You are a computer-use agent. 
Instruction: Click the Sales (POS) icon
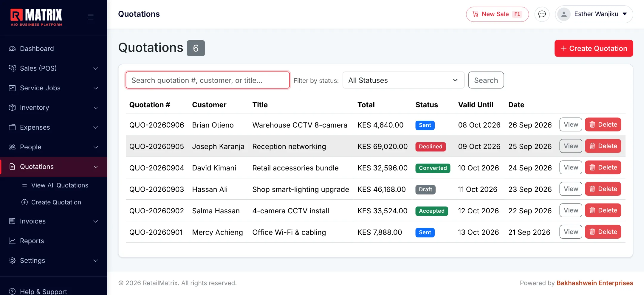tap(12, 68)
